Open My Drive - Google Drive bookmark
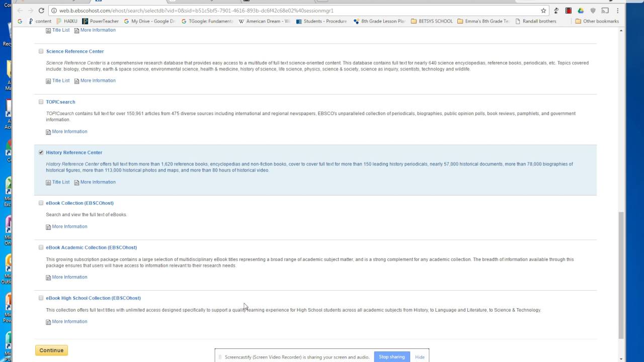644x362 pixels. click(149, 21)
